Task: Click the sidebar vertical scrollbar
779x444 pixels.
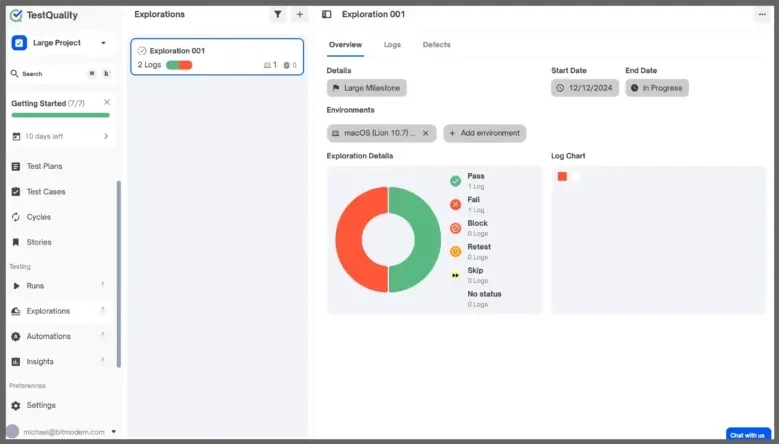Action: click(x=119, y=274)
